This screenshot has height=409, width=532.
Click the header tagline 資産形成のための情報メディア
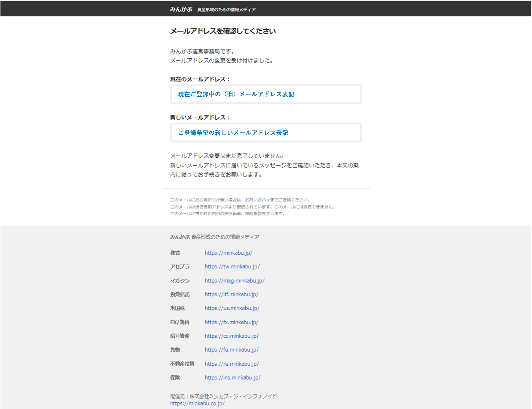[226, 10]
